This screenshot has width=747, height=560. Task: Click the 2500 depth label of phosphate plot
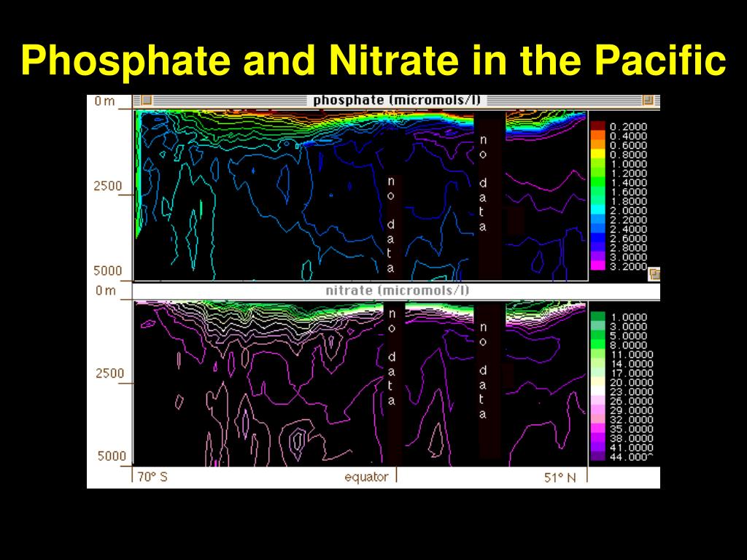click(x=108, y=186)
